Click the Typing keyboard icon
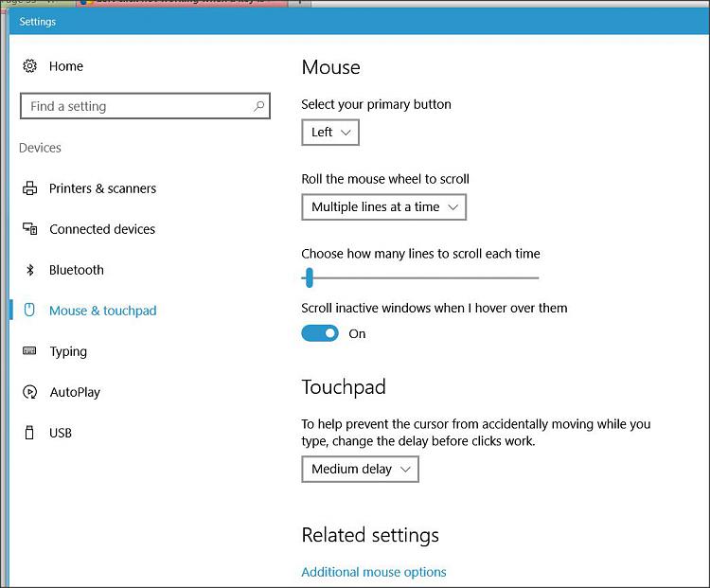The image size is (710, 588). pyautogui.click(x=29, y=350)
